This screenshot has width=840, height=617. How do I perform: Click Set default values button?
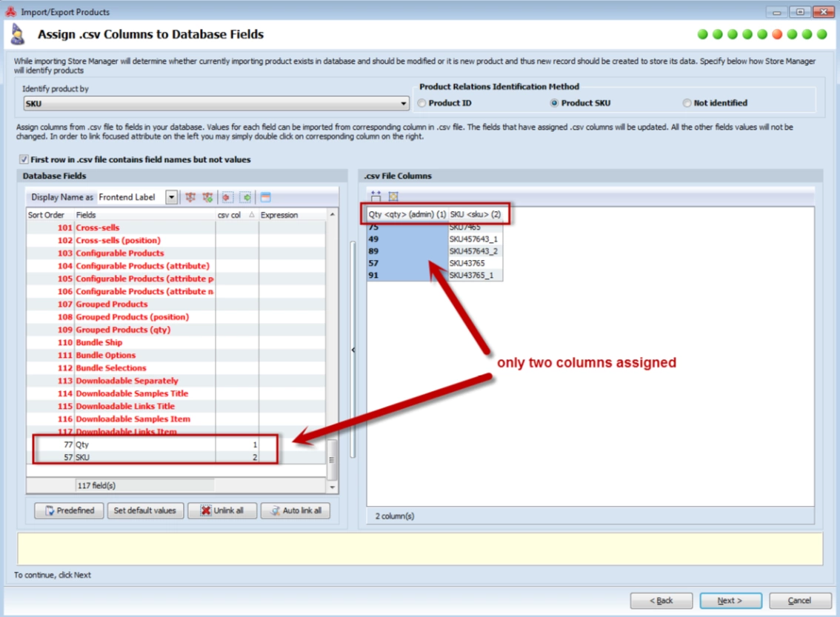point(144,510)
